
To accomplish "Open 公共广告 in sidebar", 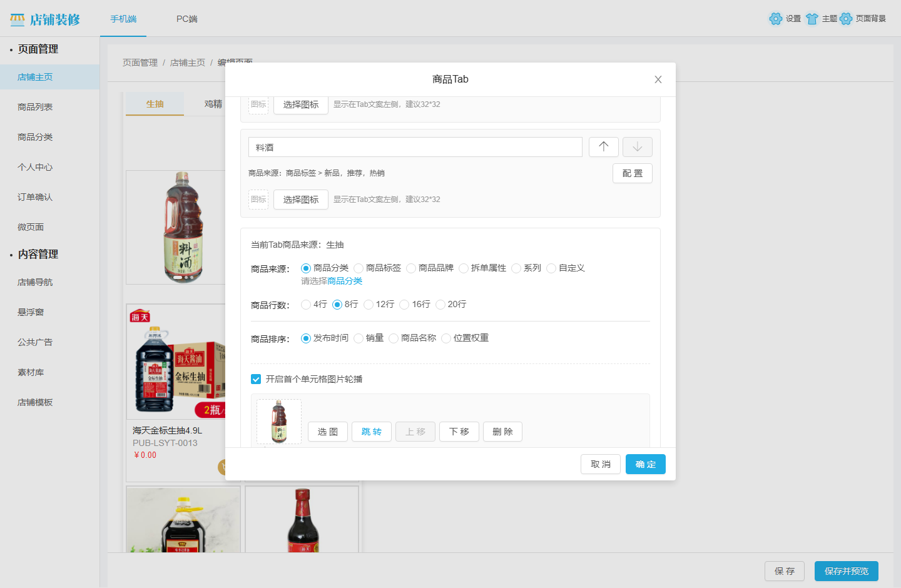I will click(x=50, y=342).
